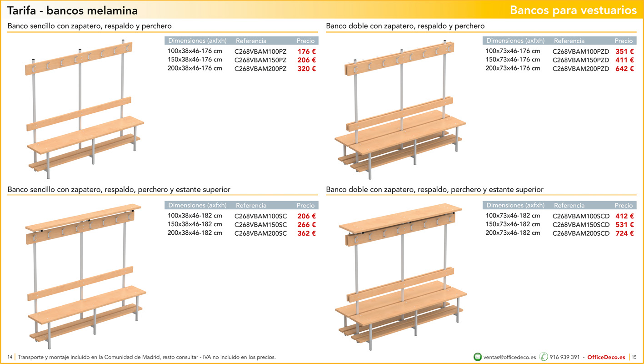Click reference C268VBAM150SC
The image size is (644, 364).
(x=260, y=225)
